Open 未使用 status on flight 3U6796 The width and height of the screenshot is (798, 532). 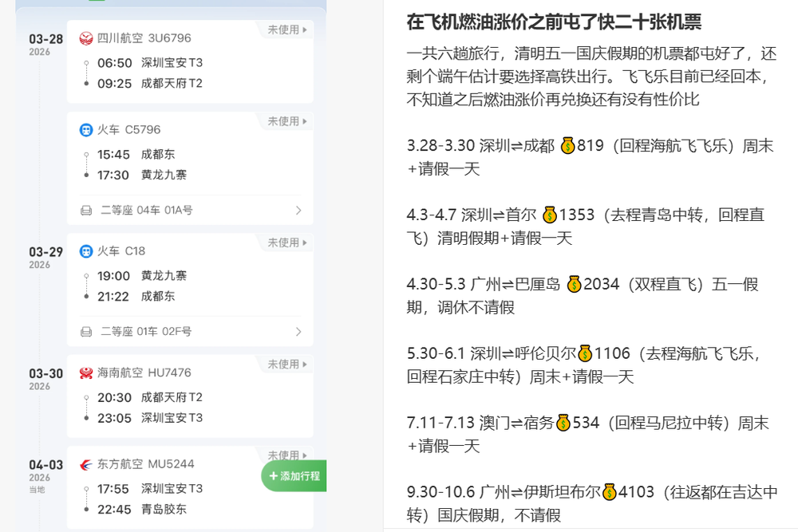[x=287, y=30]
